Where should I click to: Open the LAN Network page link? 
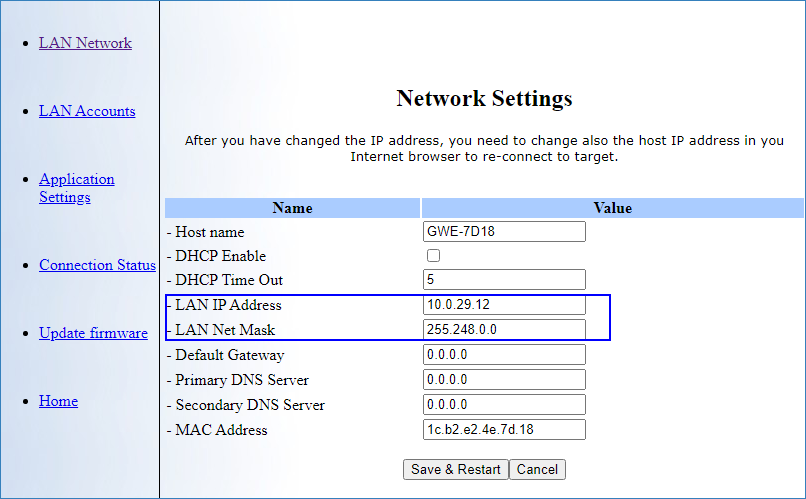pyautogui.click(x=85, y=43)
